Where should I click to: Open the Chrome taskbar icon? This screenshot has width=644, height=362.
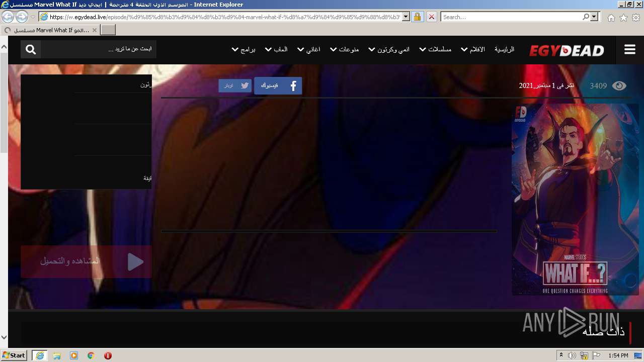click(91, 355)
